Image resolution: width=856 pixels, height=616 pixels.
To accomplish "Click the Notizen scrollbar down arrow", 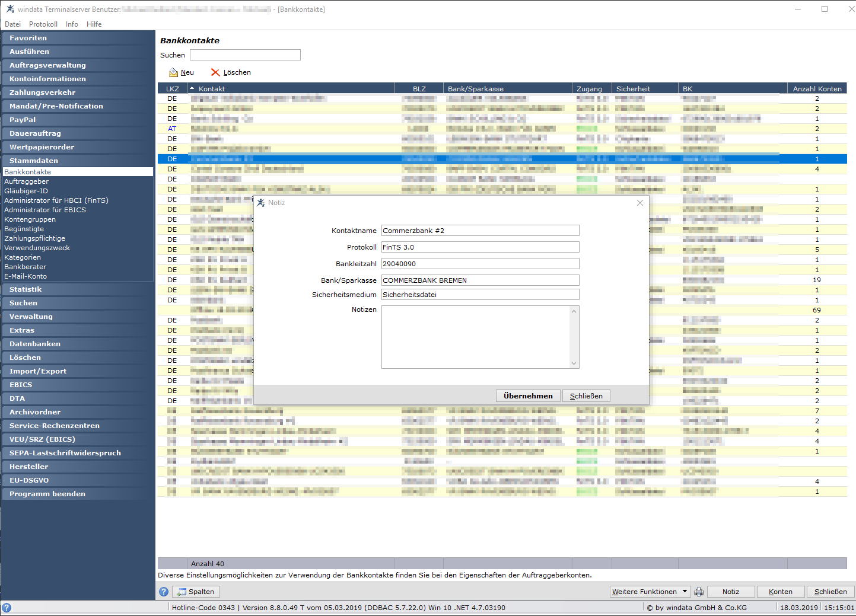I will pyautogui.click(x=574, y=363).
